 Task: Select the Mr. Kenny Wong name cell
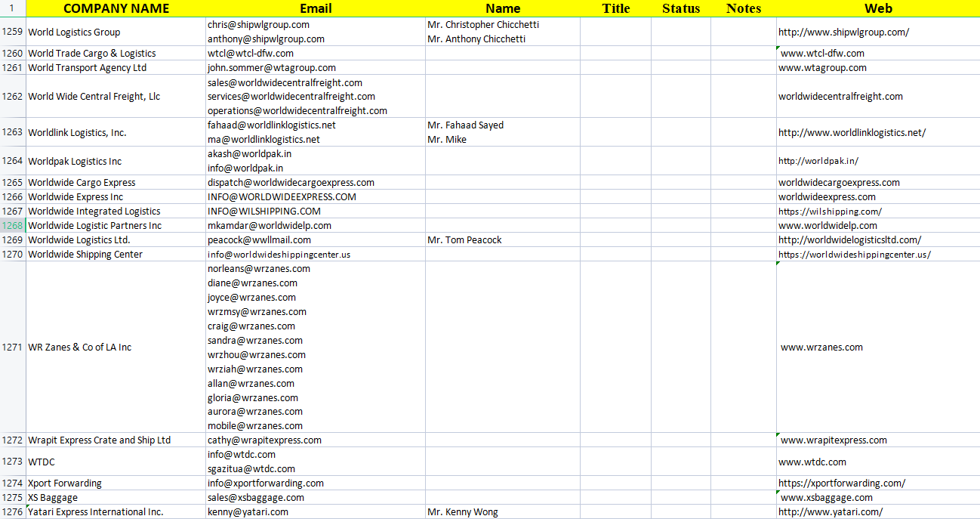click(462, 512)
